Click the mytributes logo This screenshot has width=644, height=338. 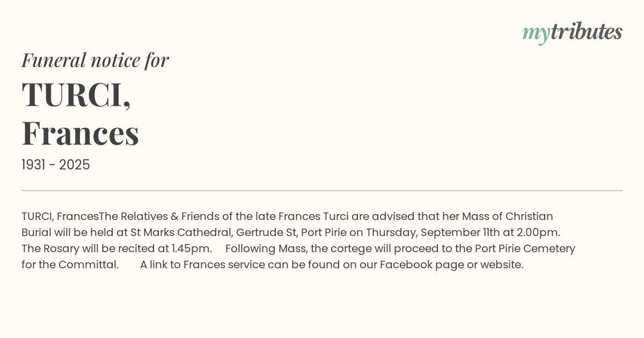tap(572, 32)
